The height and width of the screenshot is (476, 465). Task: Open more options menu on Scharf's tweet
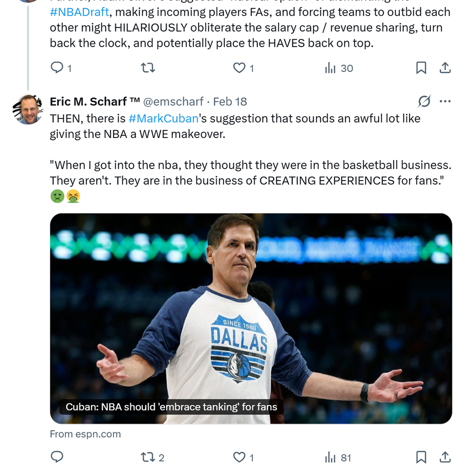[x=445, y=101]
